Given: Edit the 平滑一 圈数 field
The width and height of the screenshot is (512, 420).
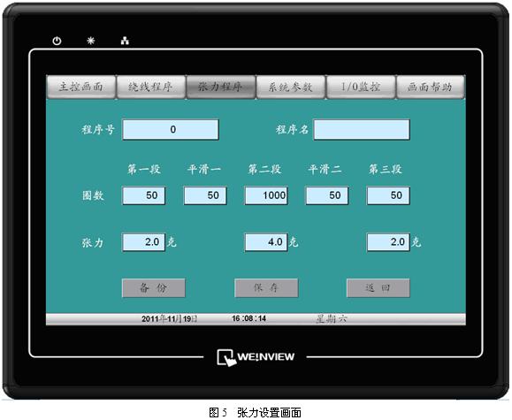Looking at the screenshot, I should tap(205, 195).
